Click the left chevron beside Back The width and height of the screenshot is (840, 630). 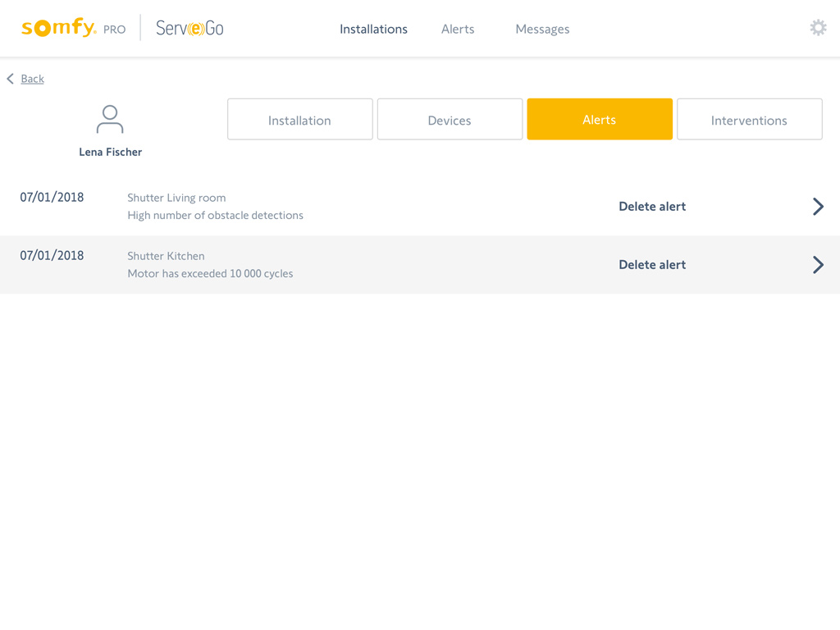(x=11, y=79)
